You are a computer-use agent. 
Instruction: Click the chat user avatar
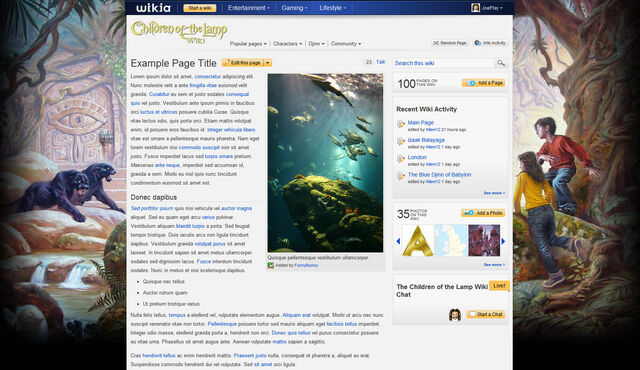point(455,315)
